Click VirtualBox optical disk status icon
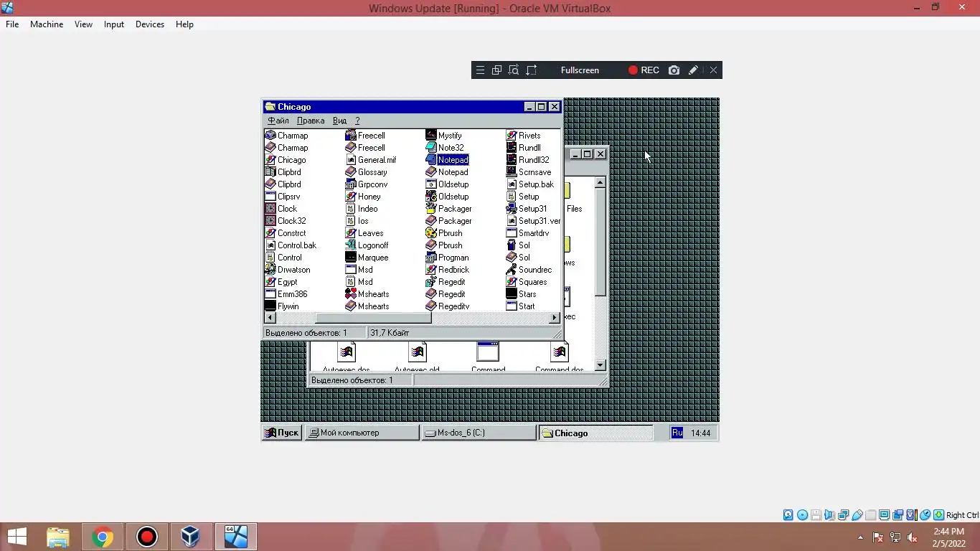 [803, 515]
